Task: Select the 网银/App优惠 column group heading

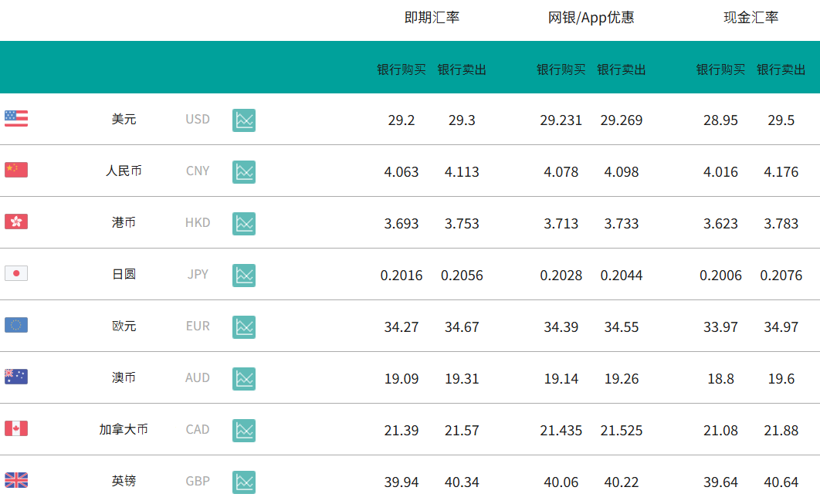Action: (591, 18)
